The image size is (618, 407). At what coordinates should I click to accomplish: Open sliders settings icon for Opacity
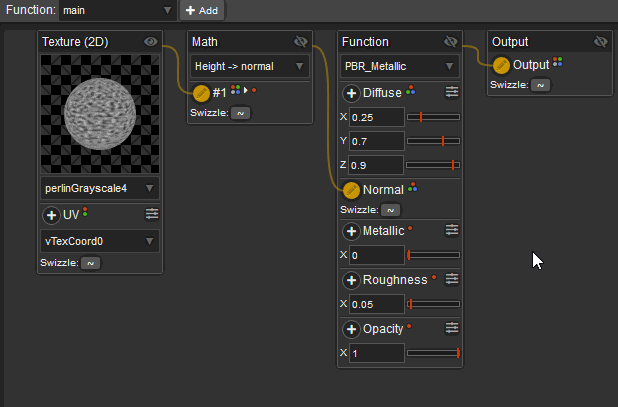452,328
